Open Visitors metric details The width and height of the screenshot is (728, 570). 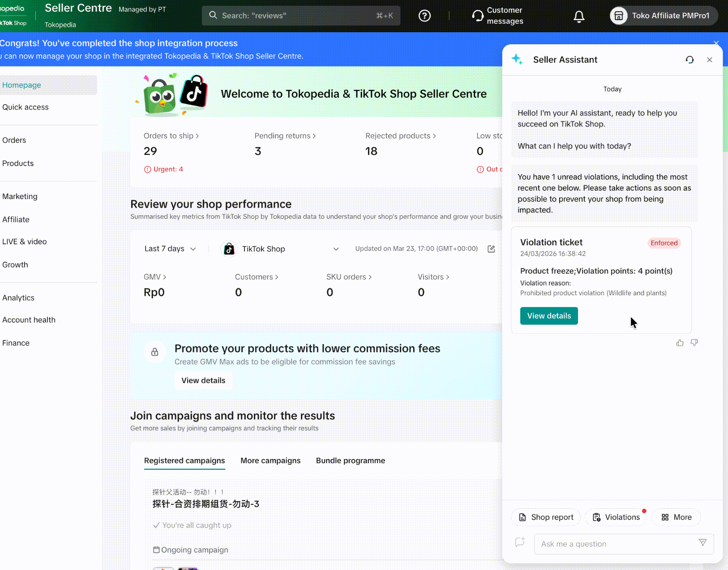tap(433, 277)
